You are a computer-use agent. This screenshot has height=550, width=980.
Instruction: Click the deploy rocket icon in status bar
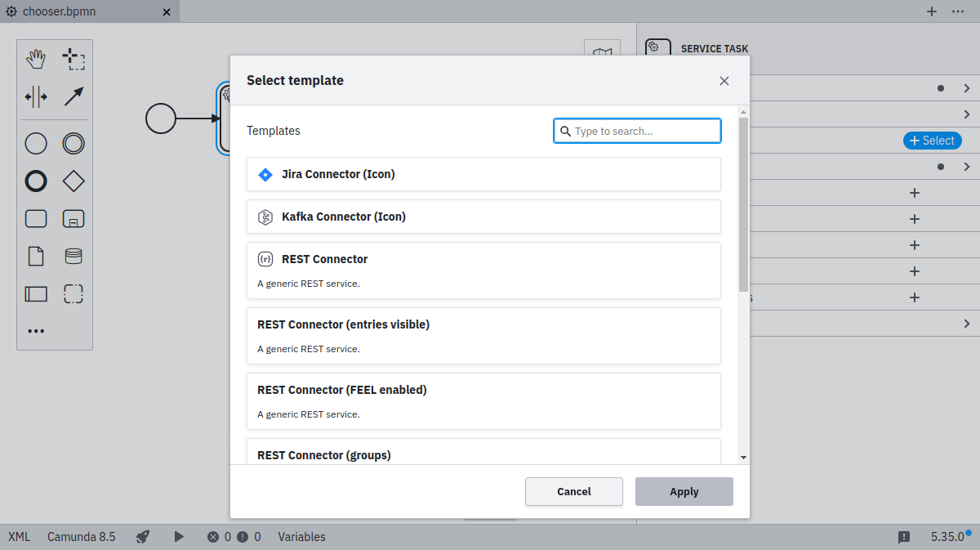coord(142,537)
